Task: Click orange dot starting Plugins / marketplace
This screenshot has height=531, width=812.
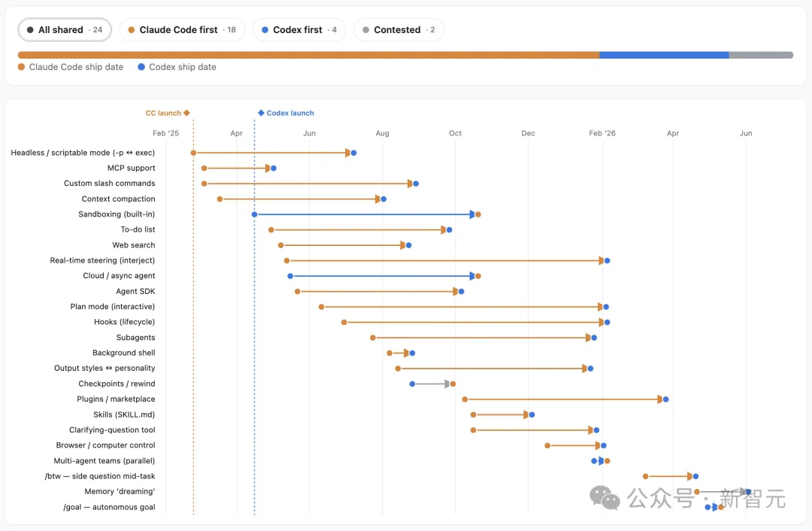Action: click(465, 399)
